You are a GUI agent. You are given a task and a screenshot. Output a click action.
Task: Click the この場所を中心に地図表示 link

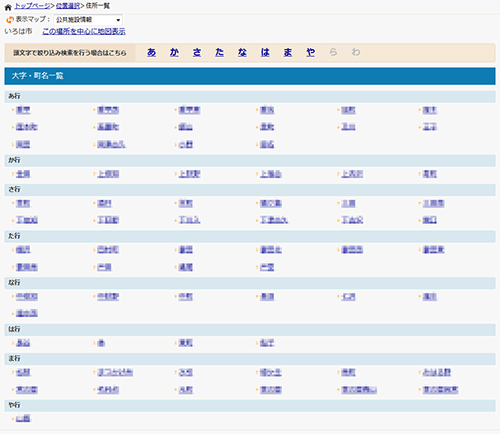(84, 32)
